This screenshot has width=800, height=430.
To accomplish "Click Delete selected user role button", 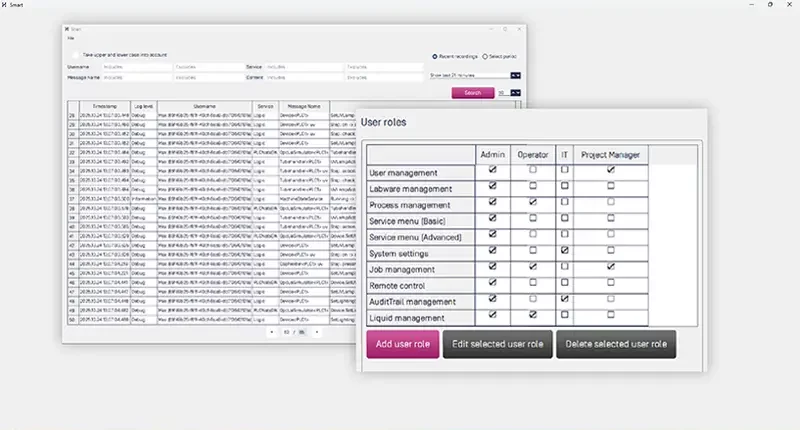I will (616, 344).
